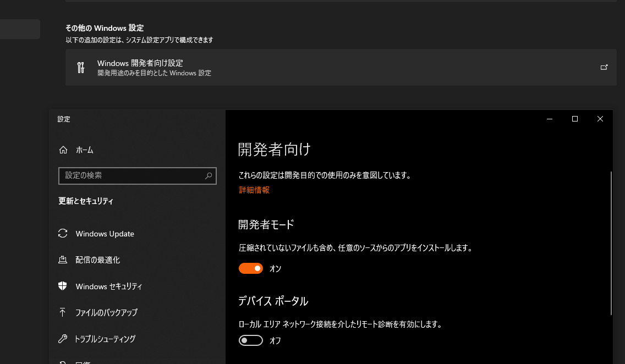Screen dimensions: 625x364
Task: Click the Settings window vertical scrollbar
Action: [x=611, y=243]
